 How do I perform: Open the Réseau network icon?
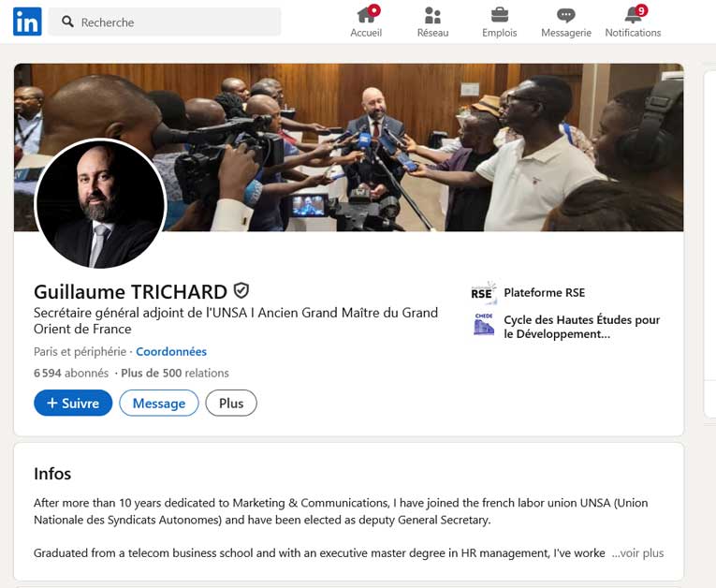[432, 15]
